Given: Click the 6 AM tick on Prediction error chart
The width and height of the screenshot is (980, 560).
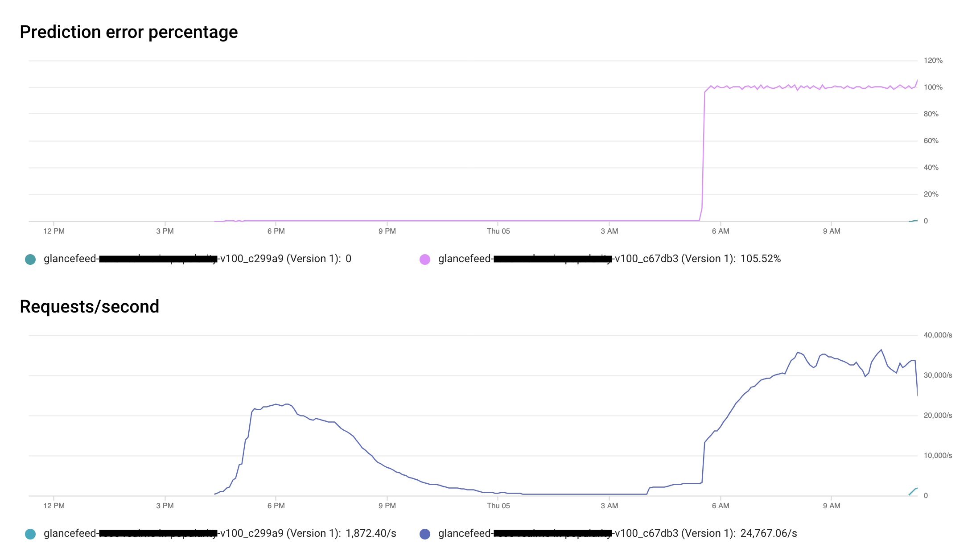Looking at the screenshot, I should click(721, 231).
